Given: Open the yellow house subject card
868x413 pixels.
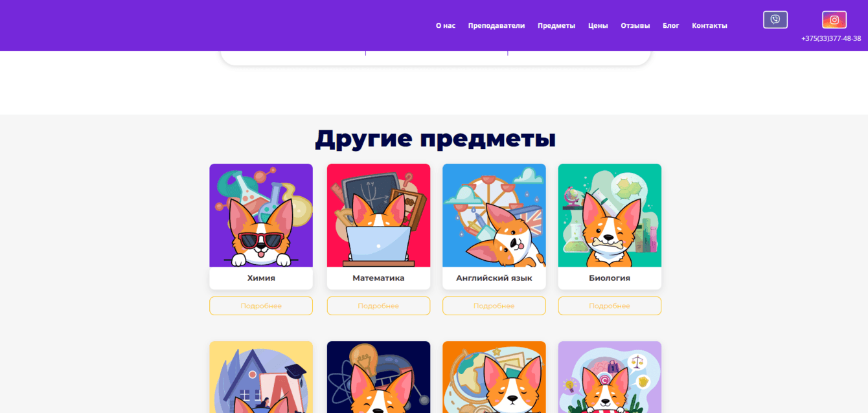Looking at the screenshot, I should click(261, 377).
